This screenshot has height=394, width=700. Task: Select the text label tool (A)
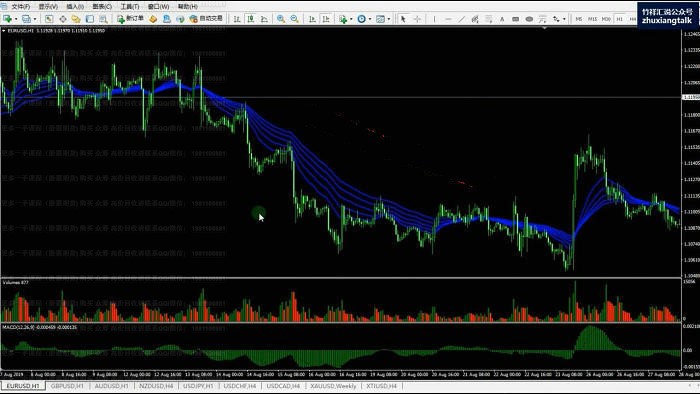[x=502, y=19]
